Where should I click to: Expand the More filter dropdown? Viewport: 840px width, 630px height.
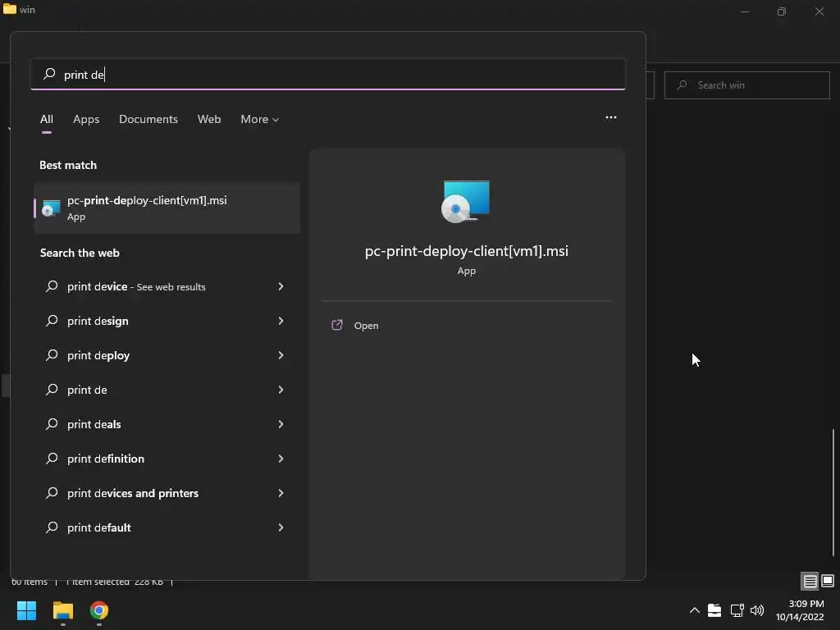260,120
